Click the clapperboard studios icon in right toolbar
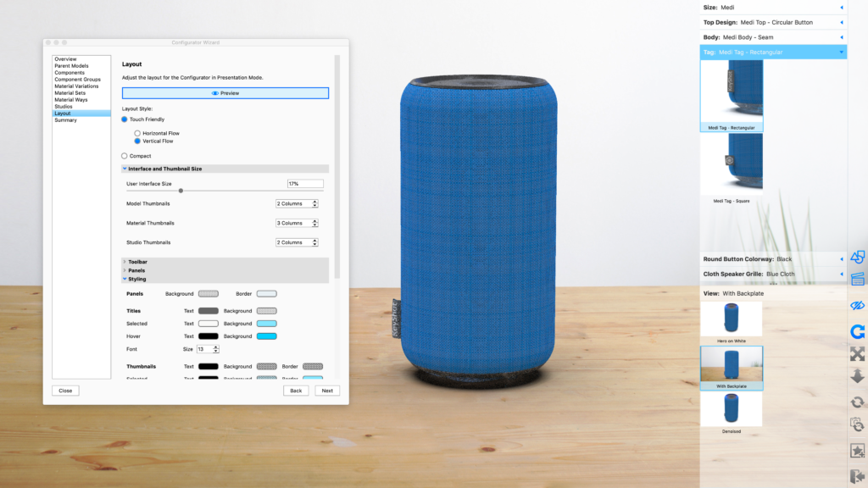This screenshot has height=488, width=868. (857, 279)
